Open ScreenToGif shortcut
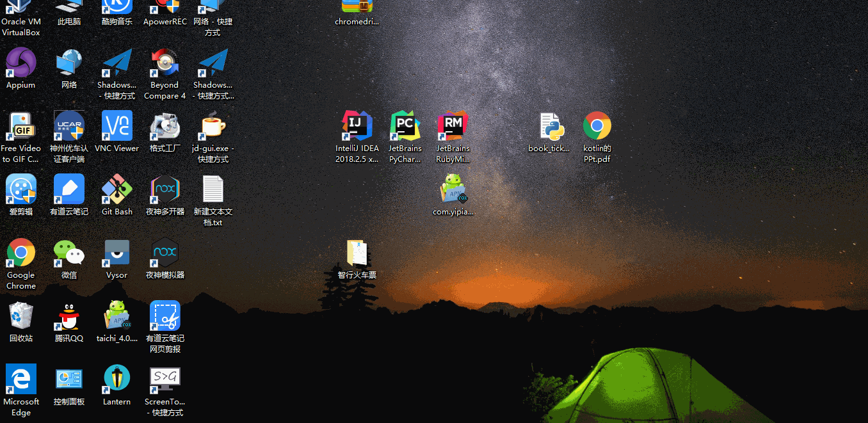 click(x=165, y=390)
